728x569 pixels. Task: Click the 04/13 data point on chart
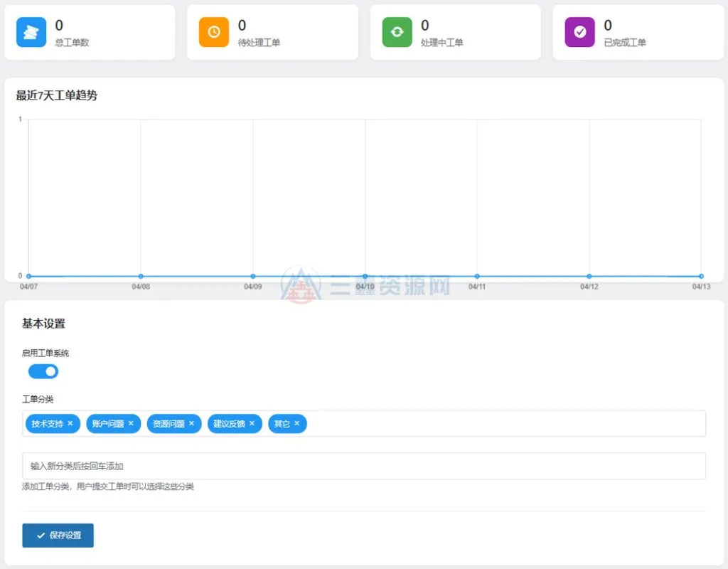click(x=701, y=276)
